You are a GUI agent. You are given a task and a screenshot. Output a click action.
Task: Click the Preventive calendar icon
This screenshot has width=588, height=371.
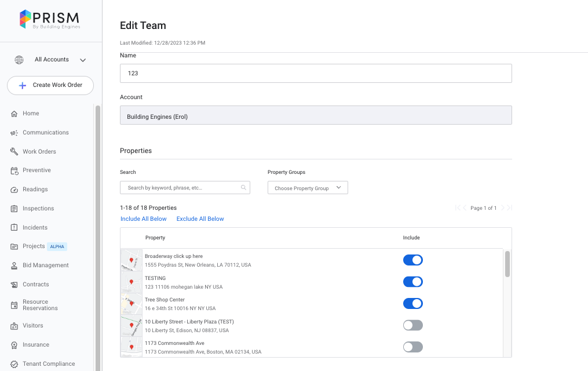tap(14, 170)
